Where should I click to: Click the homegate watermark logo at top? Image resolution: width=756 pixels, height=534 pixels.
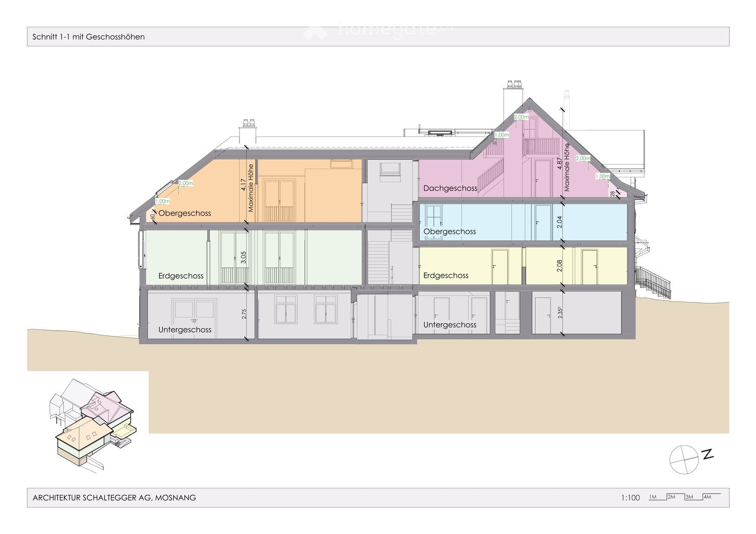(378, 30)
